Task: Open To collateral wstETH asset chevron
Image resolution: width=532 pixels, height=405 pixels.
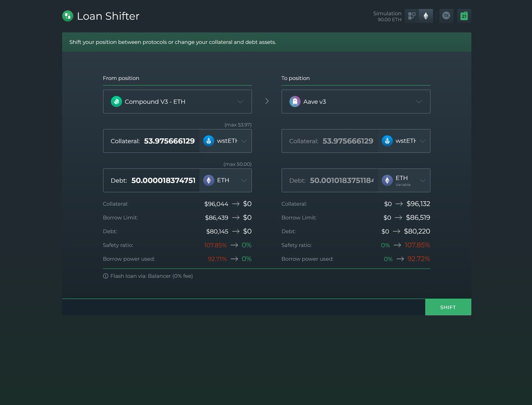Action: click(x=422, y=141)
